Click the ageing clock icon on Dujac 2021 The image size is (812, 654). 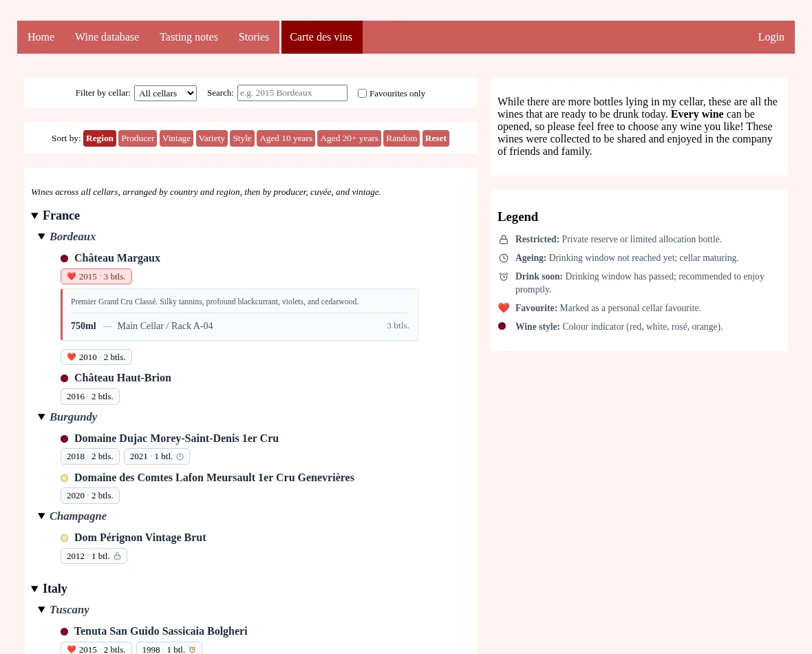pos(180,456)
